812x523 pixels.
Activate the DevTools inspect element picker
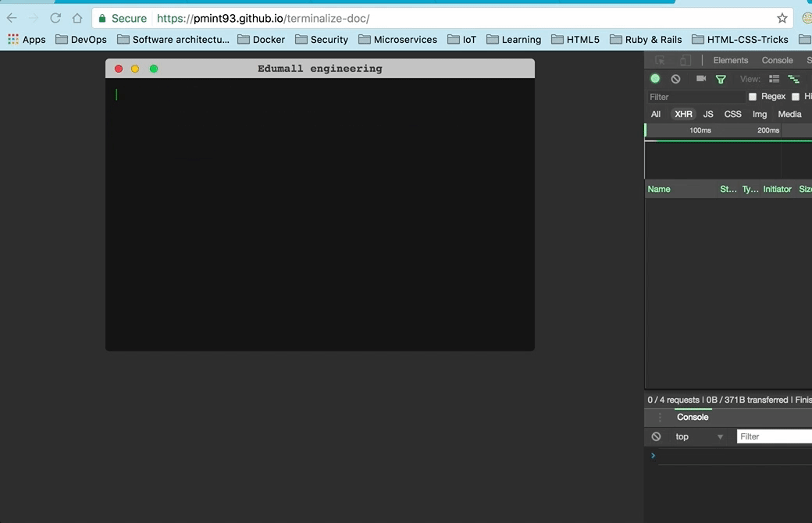pos(660,60)
